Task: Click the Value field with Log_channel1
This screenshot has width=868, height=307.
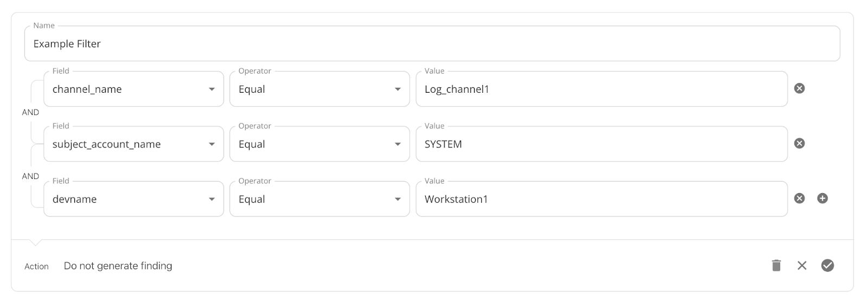Action: pyautogui.click(x=602, y=89)
